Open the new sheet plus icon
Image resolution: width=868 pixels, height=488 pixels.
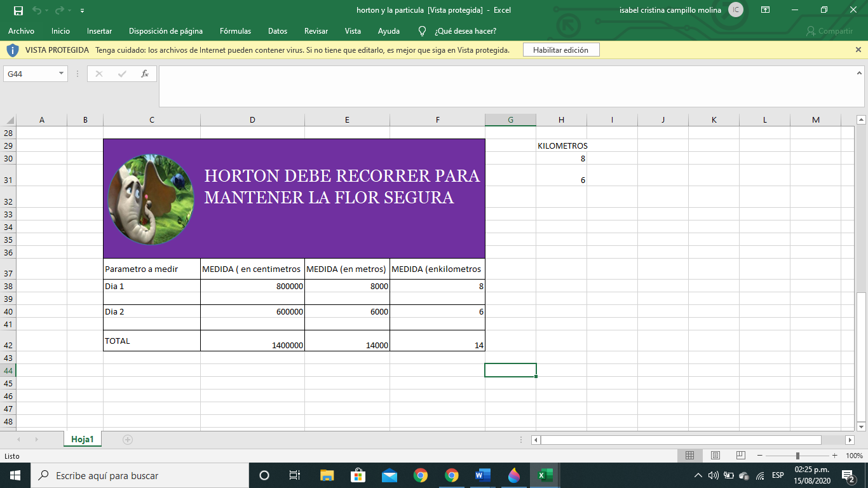(128, 439)
